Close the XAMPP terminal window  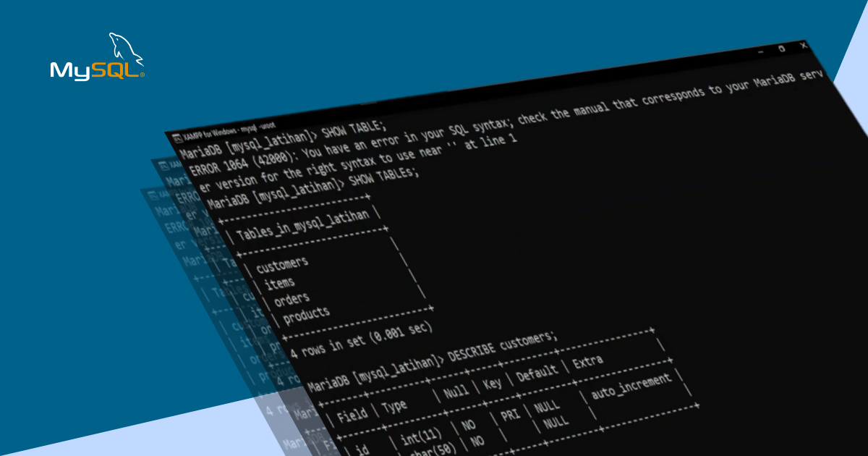(x=804, y=45)
